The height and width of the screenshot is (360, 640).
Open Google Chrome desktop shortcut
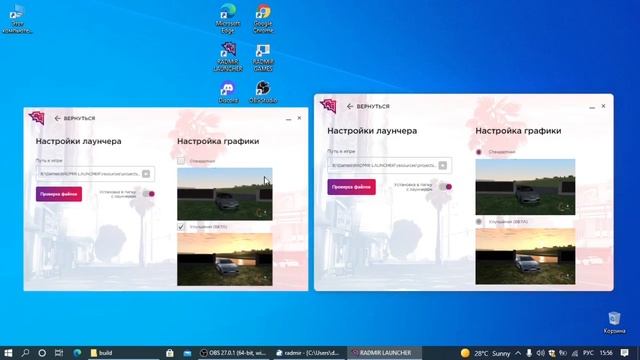pyautogui.click(x=263, y=18)
